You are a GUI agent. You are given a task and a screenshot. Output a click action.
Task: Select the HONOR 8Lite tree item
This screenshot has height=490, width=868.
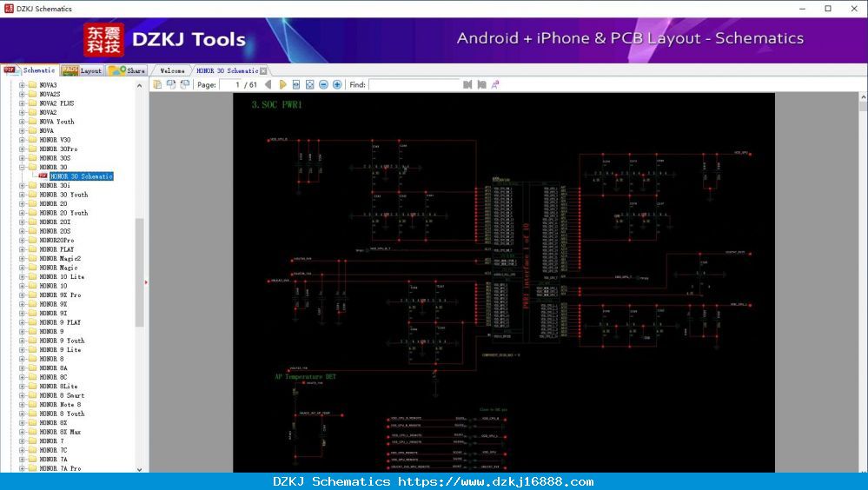pos(58,387)
